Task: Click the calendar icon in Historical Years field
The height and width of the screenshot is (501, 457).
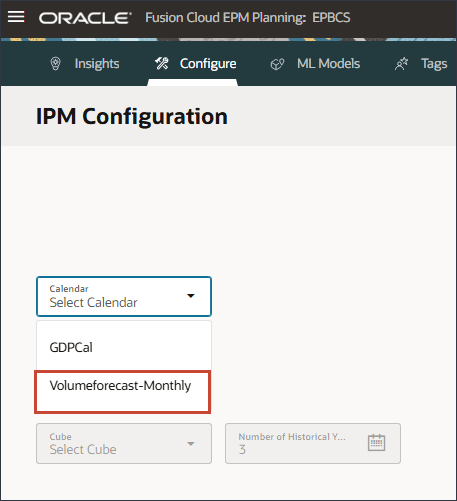Action: pyautogui.click(x=376, y=443)
